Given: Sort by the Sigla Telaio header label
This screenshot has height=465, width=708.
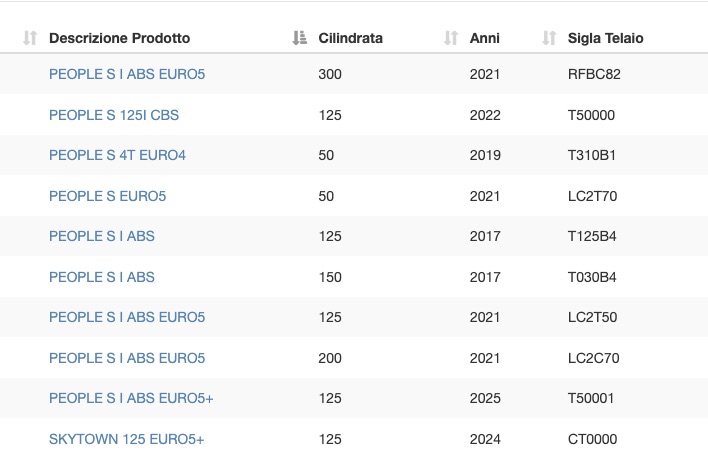Looking at the screenshot, I should pos(606,38).
